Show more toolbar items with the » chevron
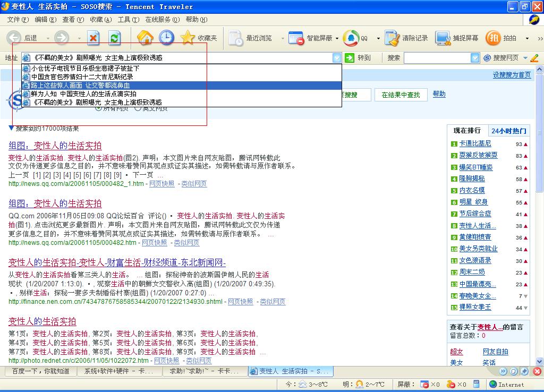This screenshot has height=392, width=544. click(540, 38)
